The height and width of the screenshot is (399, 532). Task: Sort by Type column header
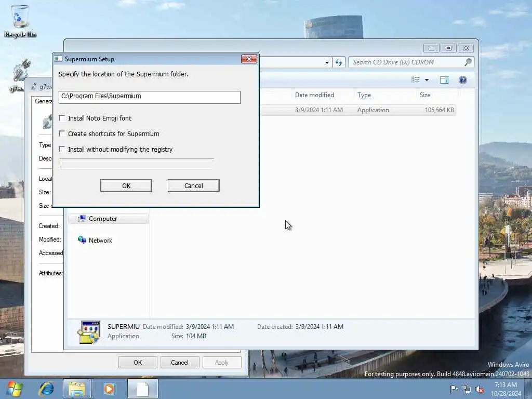364,95
